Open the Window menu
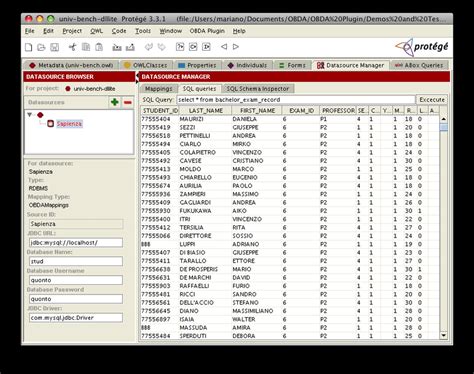 pos(171,31)
